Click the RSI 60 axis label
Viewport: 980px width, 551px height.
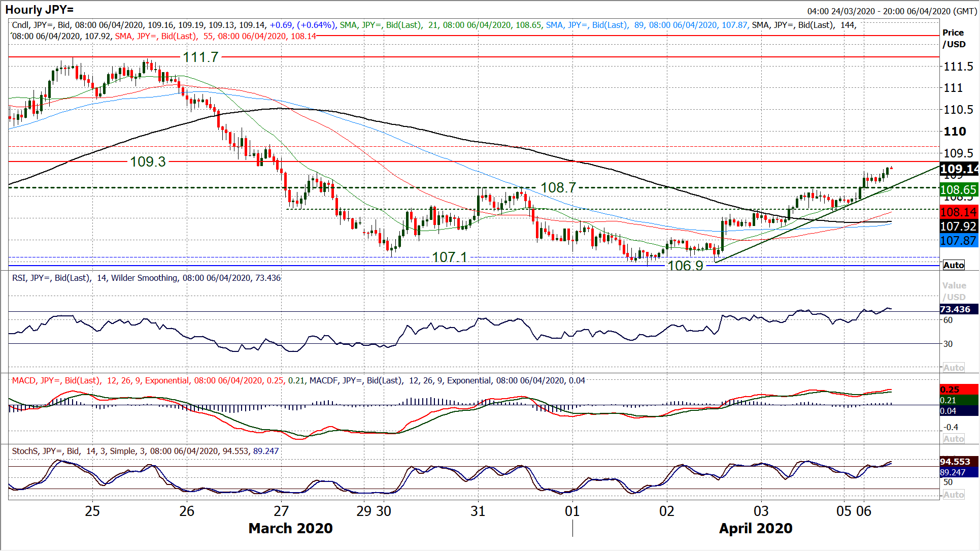coord(948,320)
